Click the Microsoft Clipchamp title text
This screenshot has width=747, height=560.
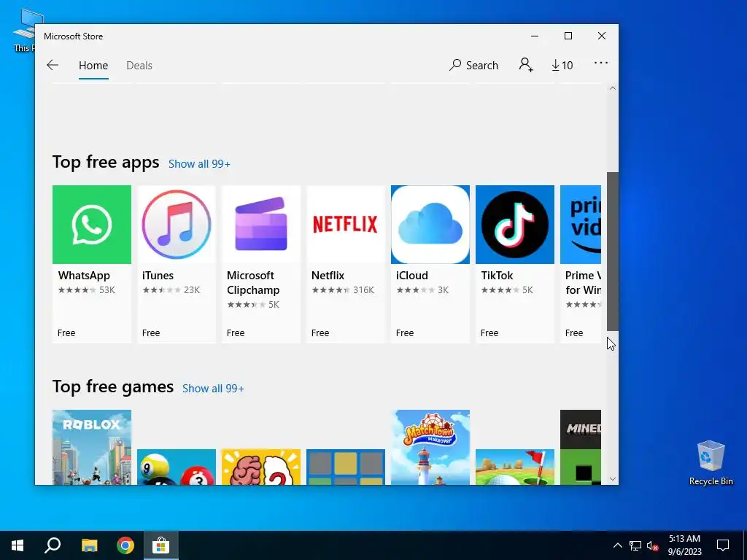[x=253, y=282]
